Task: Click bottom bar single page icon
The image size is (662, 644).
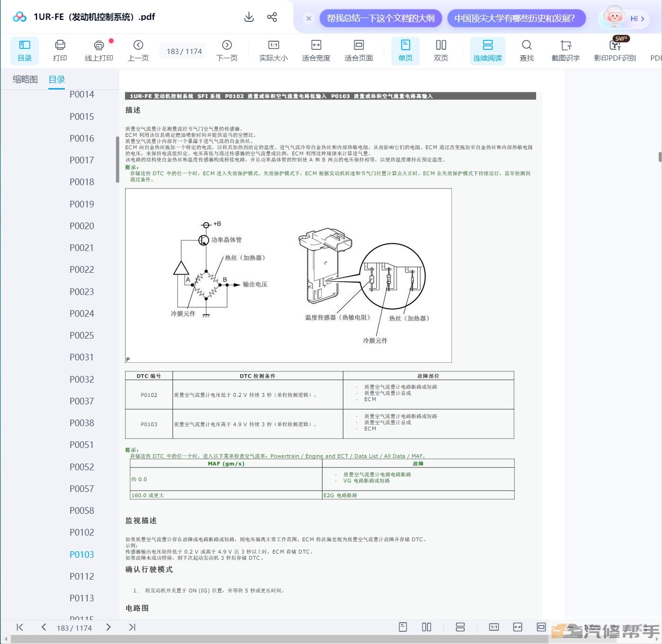Action: 403,627
